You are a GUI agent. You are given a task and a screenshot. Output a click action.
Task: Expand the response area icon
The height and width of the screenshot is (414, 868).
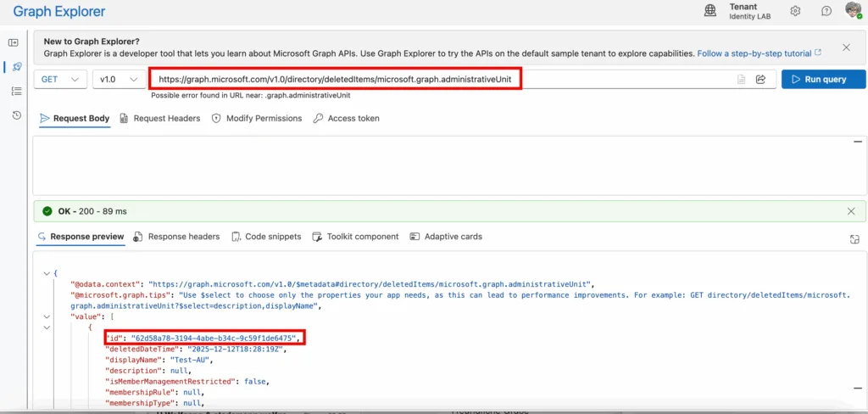click(x=854, y=240)
